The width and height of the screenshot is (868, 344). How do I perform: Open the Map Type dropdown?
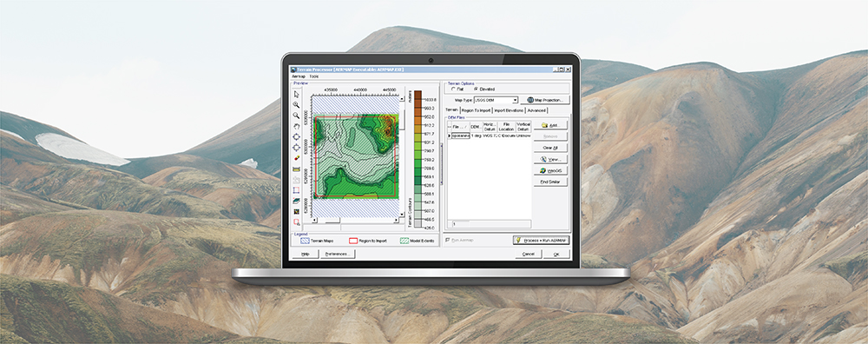point(496,100)
